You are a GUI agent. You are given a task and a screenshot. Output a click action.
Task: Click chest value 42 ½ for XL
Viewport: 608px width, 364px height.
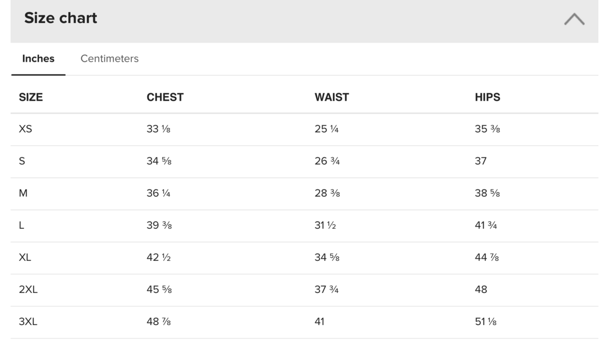point(159,258)
